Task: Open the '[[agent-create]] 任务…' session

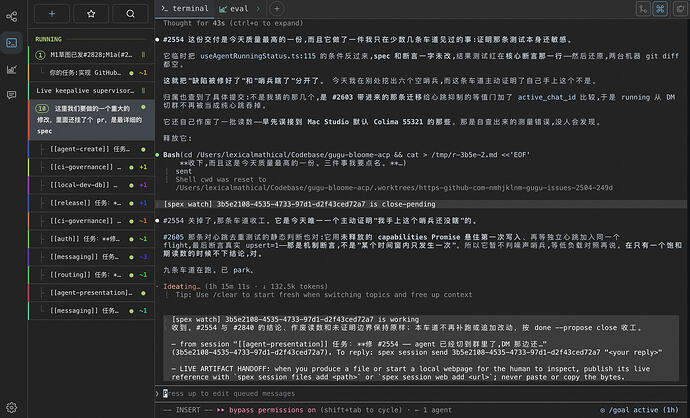Action: (91, 149)
